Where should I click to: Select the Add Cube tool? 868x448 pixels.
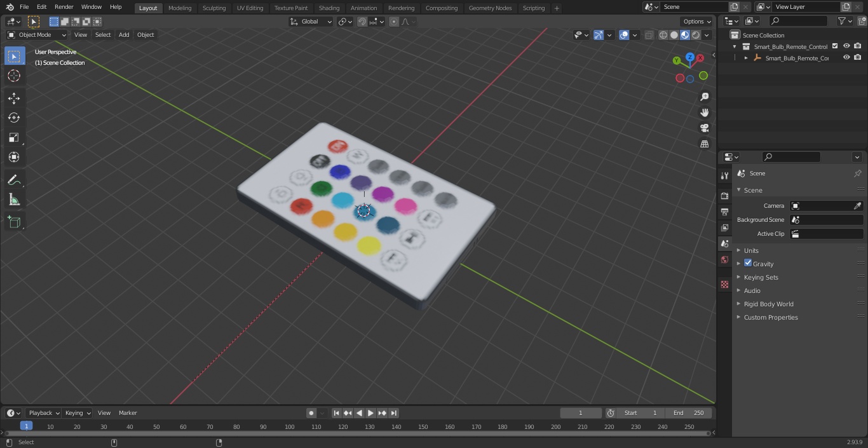pyautogui.click(x=14, y=222)
